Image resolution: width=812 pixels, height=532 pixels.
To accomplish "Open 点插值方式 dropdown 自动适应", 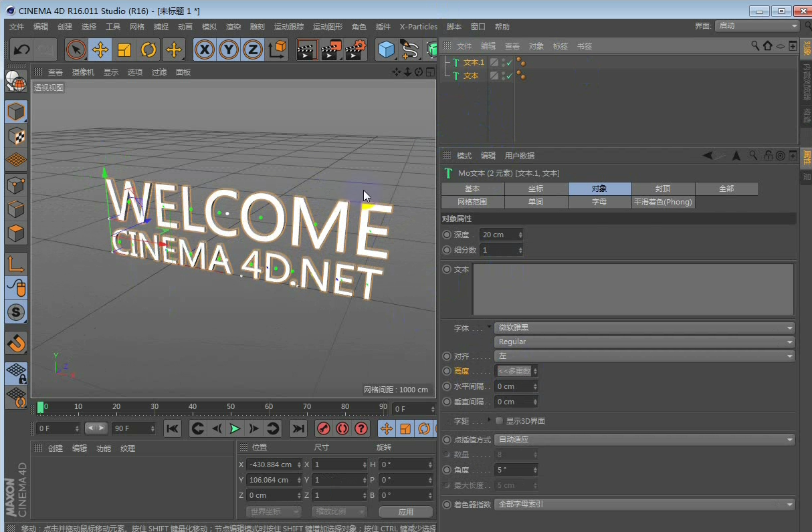I will pyautogui.click(x=645, y=440).
